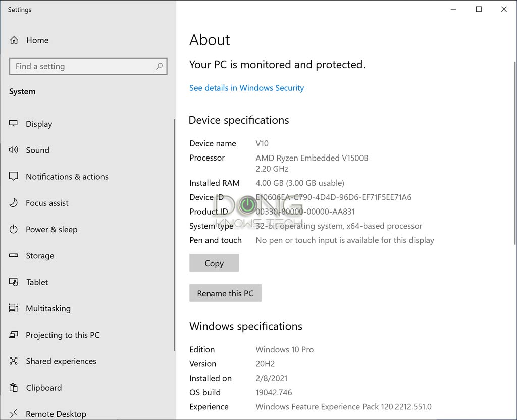Click the Notifications & actions icon

click(x=13, y=176)
